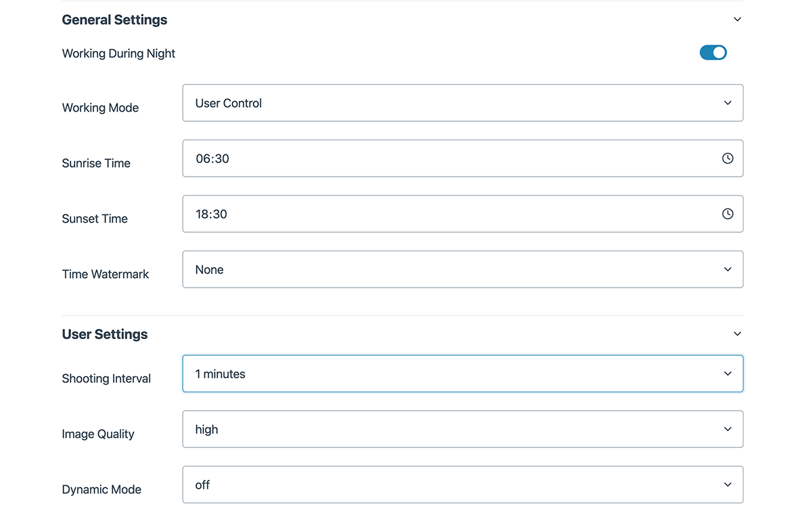This screenshot has width=812, height=515.
Task: Open the Shooting Interval dropdown
Action: pyautogui.click(x=462, y=374)
